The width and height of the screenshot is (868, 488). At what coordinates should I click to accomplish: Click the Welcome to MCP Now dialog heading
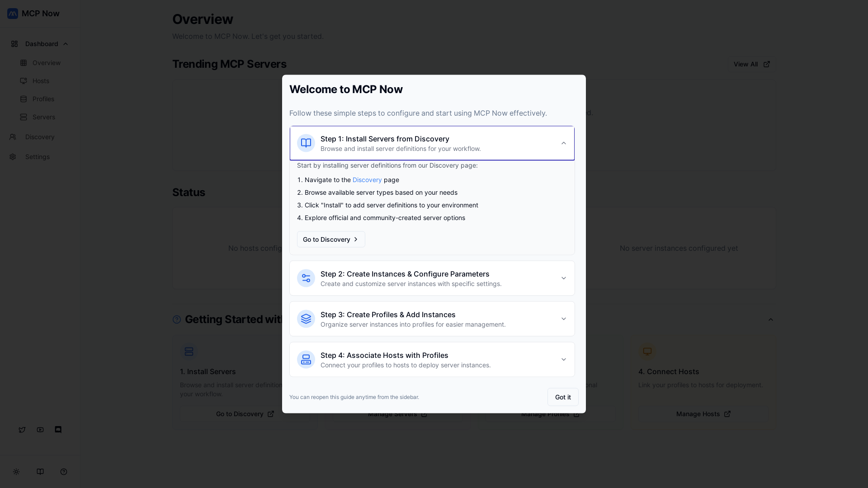click(346, 89)
